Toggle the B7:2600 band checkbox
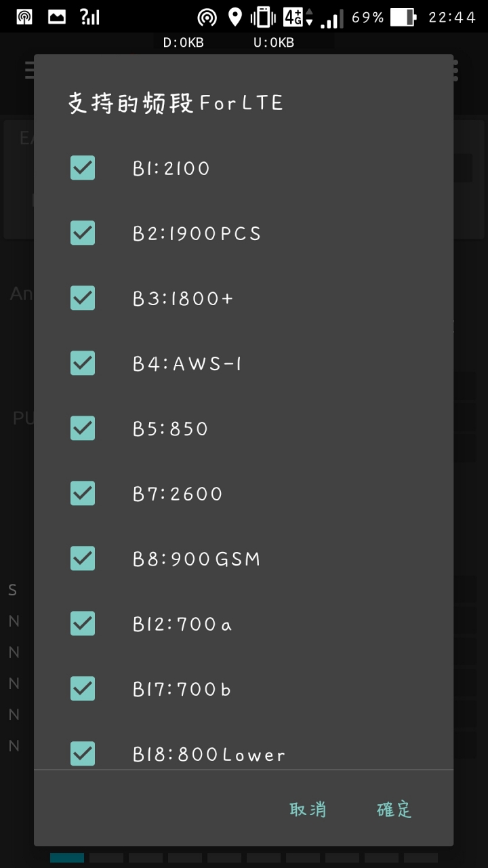Image resolution: width=488 pixels, height=868 pixels. pos(83,493)
